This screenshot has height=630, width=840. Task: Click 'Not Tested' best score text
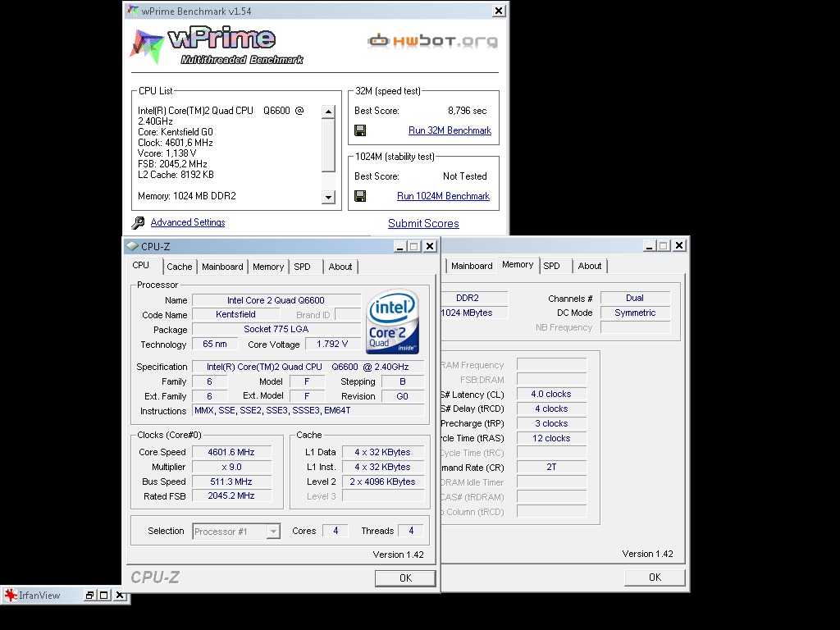(x=465, y=176)
